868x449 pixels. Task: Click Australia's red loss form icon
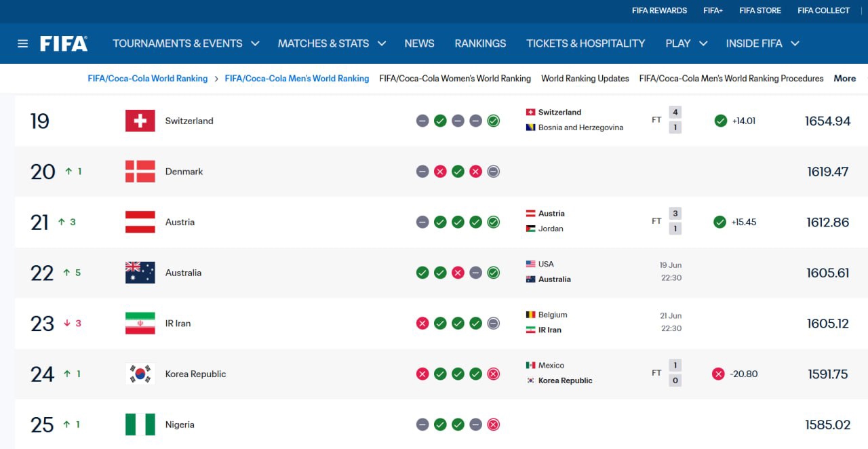click(x=458, y=273)
